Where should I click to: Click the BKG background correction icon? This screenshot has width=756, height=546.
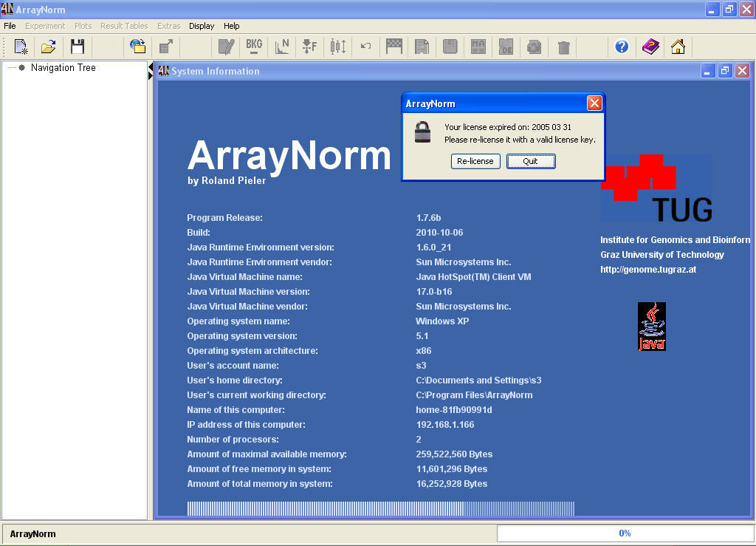coord(254,47)
